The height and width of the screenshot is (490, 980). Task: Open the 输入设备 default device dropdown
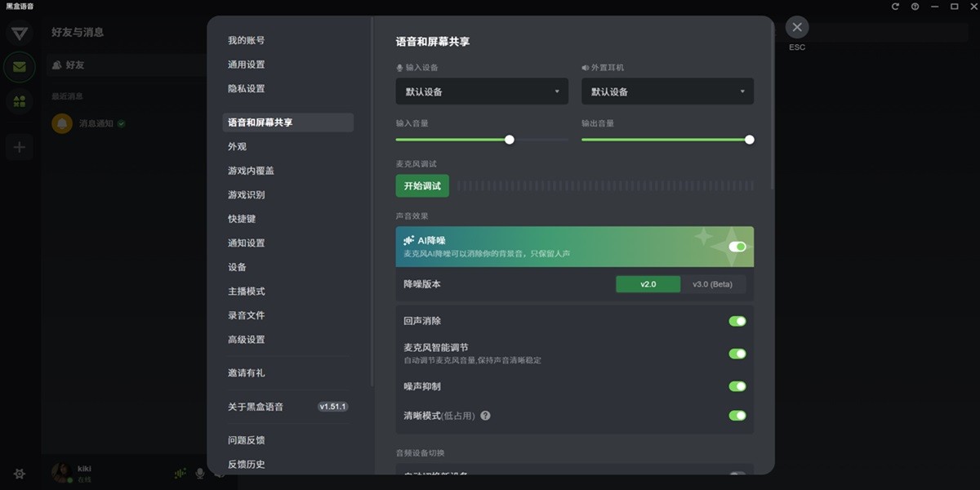point(481,91)
